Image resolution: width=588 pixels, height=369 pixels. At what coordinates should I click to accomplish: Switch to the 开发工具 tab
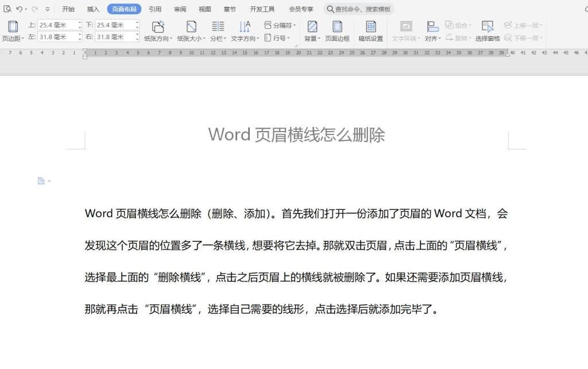coord(262,9)
